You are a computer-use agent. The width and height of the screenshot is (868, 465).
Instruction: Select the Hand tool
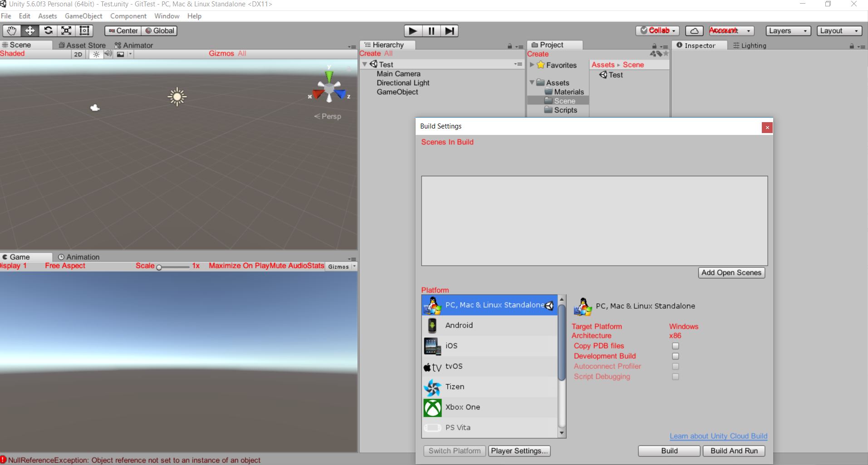pos(11,31)
